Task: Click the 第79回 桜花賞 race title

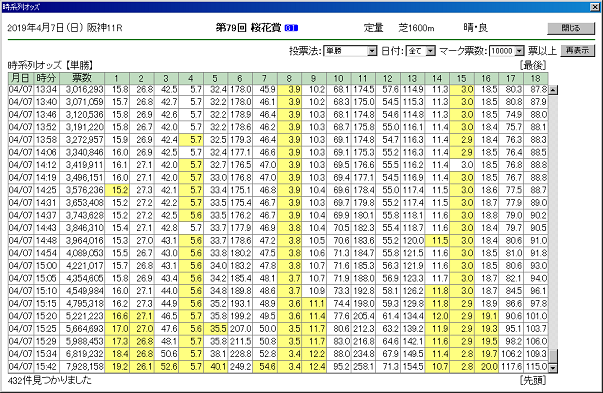Action: click(248, 28)
